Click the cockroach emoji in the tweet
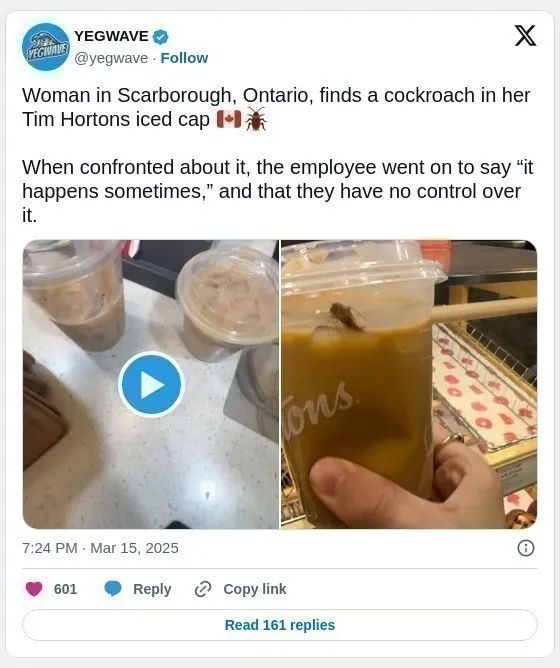 click(256, 119)
